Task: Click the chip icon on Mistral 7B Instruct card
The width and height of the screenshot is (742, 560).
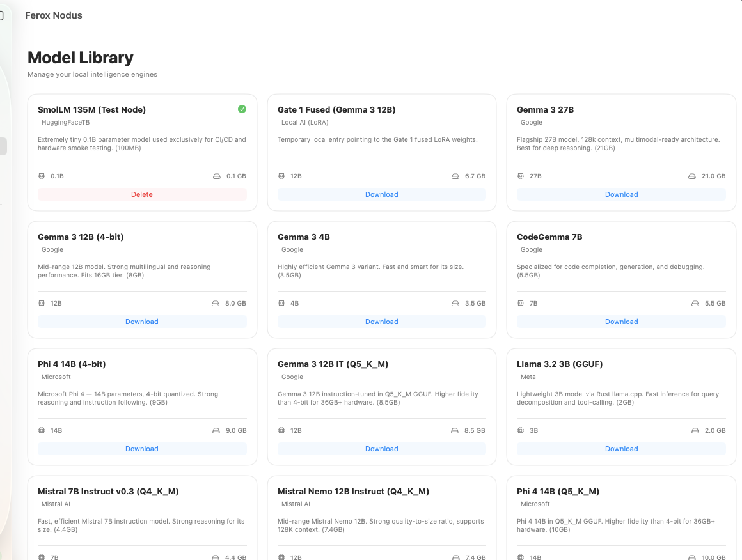Action: [x=40, y=556]
